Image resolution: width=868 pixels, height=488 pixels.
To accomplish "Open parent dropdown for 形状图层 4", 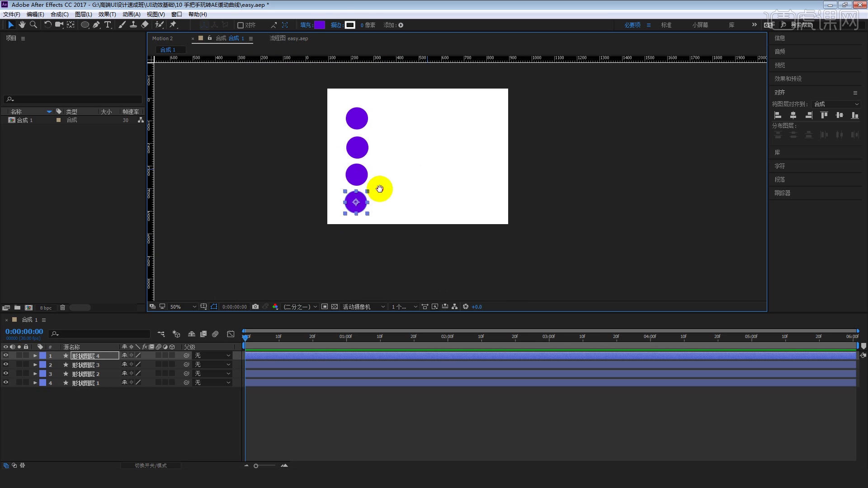I will point(212,356).
